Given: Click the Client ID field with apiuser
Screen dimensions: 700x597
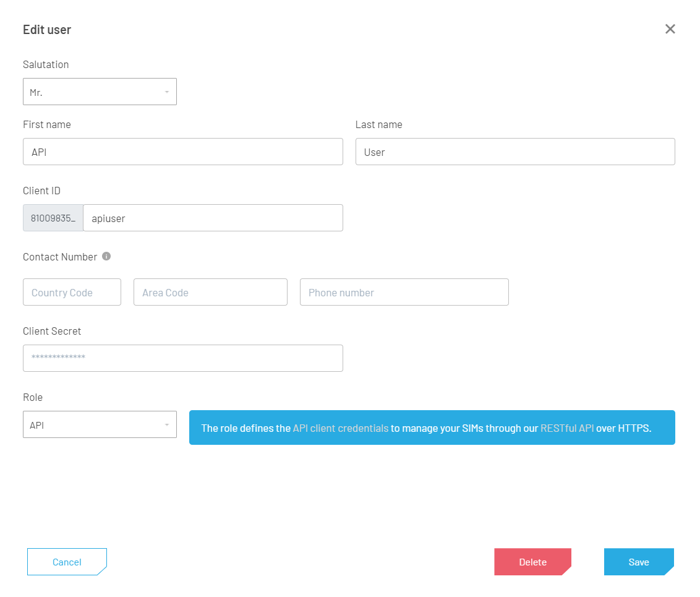Looking at the screenshot, I should (213, 218).
